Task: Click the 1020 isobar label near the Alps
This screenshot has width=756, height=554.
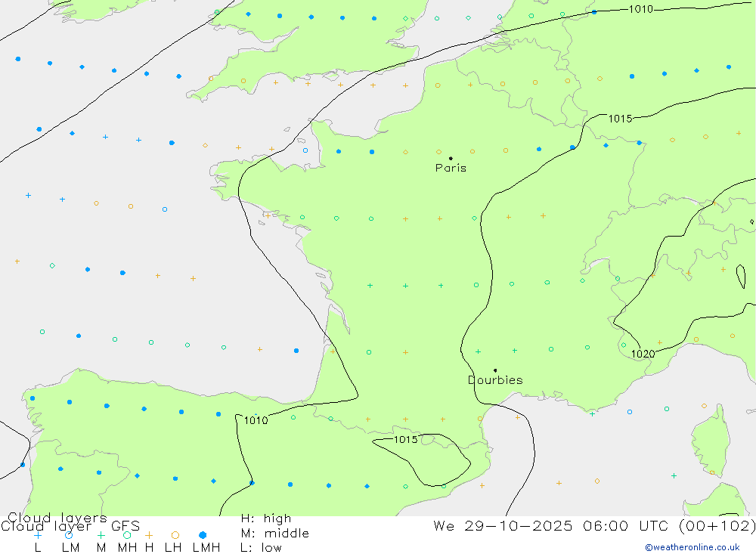Action: (x=643, y=354)
